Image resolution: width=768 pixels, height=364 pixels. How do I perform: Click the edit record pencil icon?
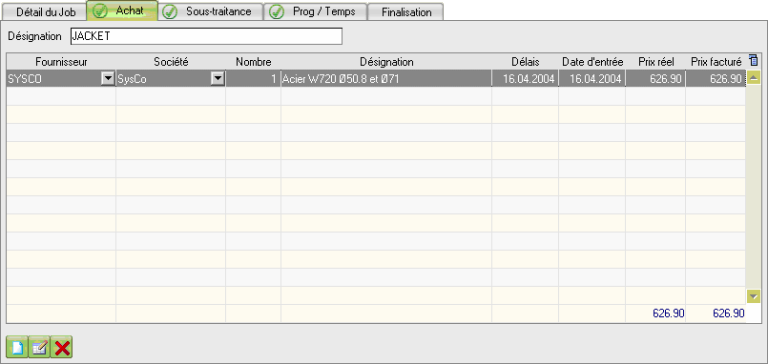pos(39,348)
